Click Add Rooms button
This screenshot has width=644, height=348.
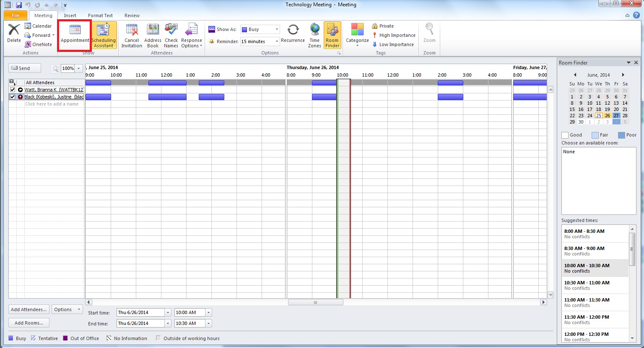point(29,323)
